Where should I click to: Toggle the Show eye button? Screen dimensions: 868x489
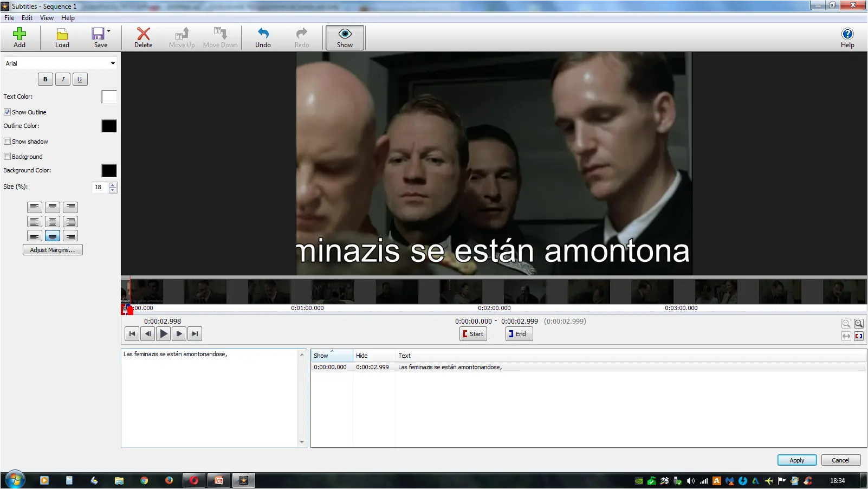[x=345, y=37]
